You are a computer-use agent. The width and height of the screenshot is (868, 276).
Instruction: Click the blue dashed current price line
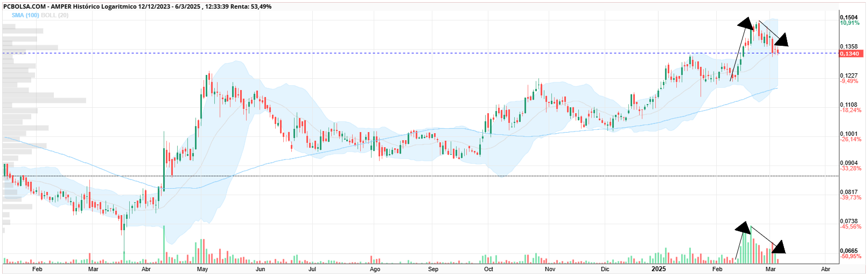pos(420,53)
